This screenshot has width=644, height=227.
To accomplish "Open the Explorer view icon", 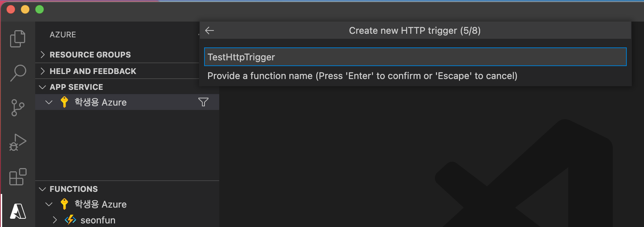I will click(18, 38).
